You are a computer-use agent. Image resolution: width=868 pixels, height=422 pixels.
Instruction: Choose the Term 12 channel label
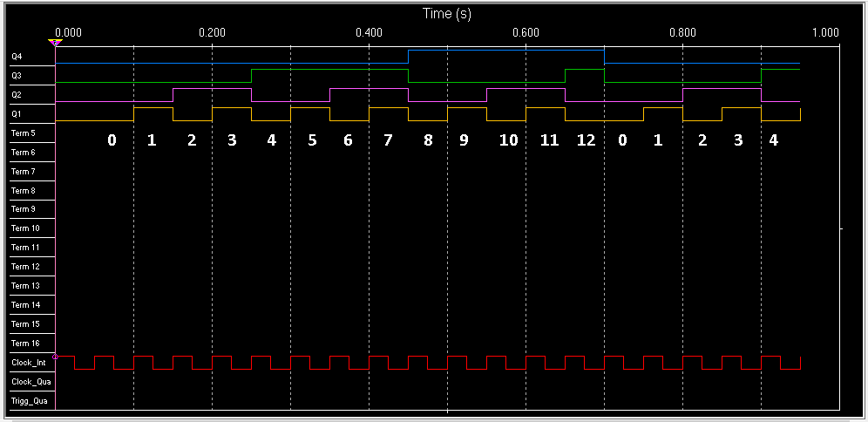24,267
